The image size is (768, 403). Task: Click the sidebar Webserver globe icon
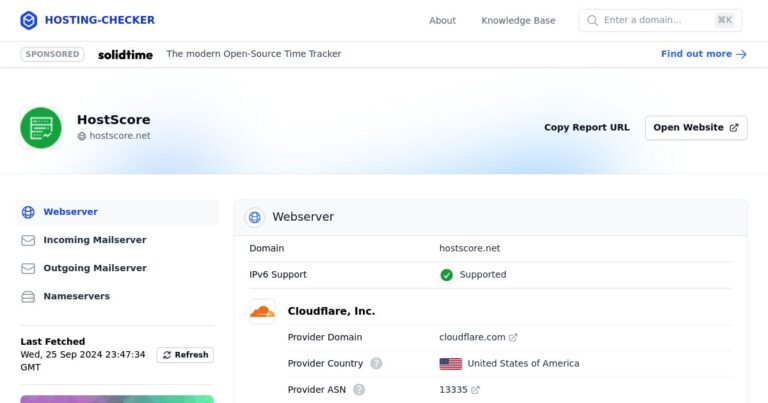[x=28, y=212]
